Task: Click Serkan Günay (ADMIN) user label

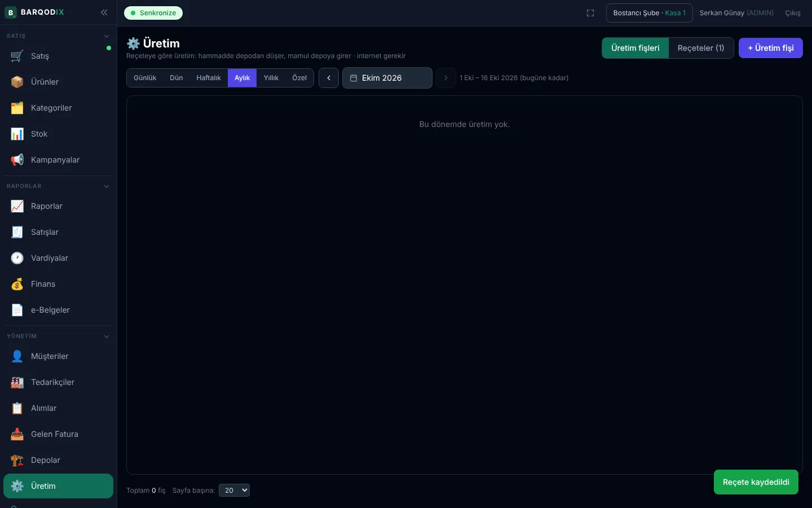Action: coord(736,13)
